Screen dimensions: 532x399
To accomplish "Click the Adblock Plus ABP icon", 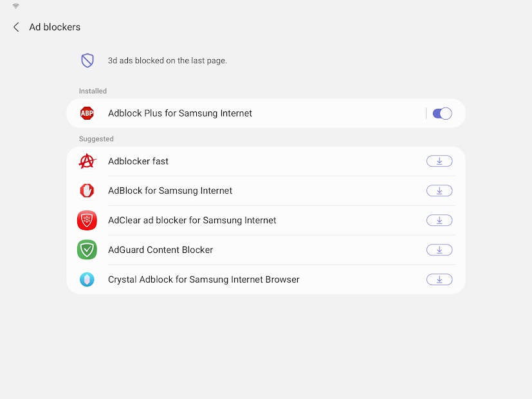I will [87, 113].
